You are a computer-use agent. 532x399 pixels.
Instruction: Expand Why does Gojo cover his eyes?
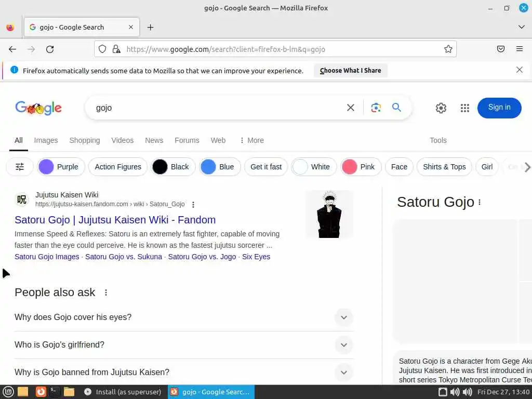coord(184,317)
